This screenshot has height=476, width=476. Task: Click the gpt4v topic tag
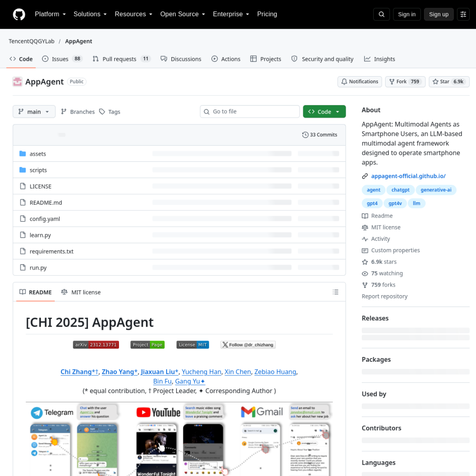(395, 203)
